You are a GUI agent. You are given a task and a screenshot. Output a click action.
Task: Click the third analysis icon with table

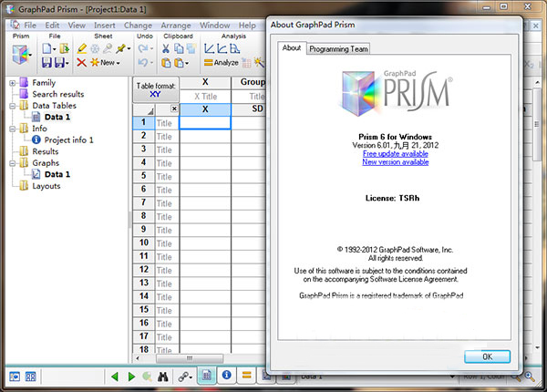tap(235, 48)
